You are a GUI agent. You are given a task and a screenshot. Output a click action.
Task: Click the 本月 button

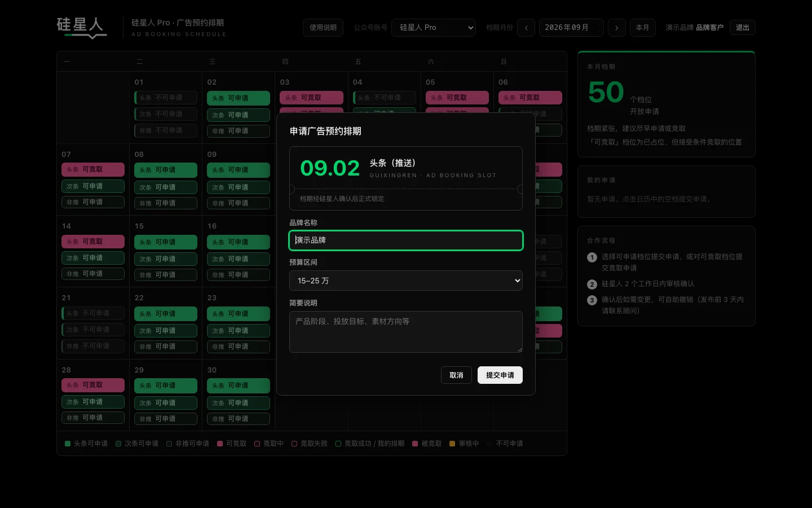pyautogui.click(x=642, y=28)
